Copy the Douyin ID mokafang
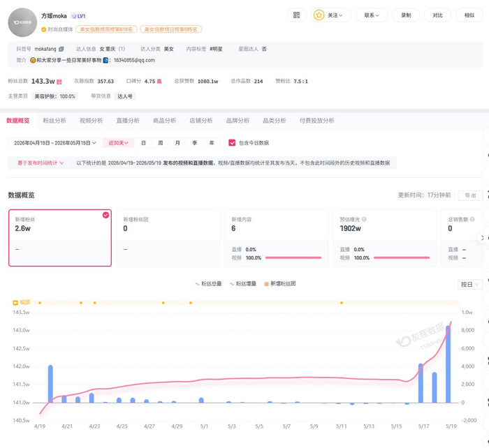The width and height of the screenshot is (489, 448). tap(61, 49)
